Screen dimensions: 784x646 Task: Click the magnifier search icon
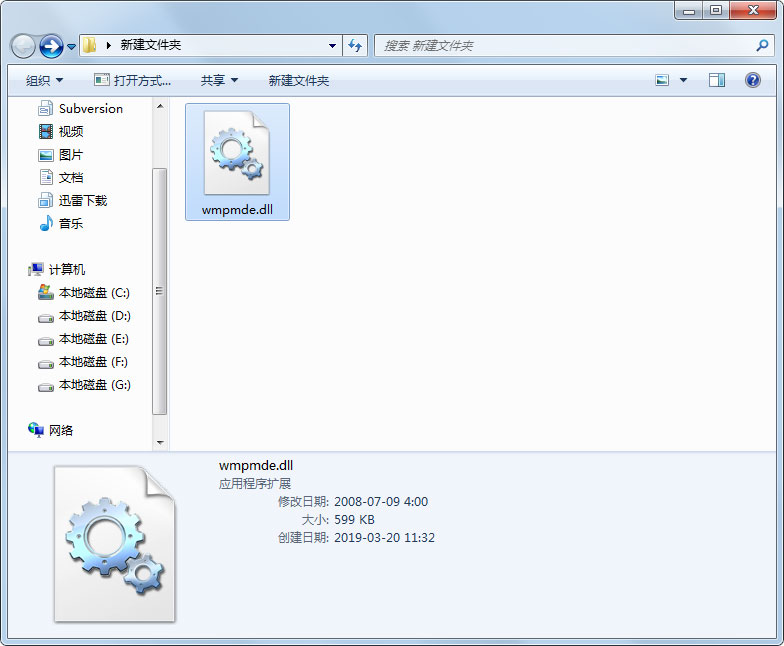pos(762,46)
